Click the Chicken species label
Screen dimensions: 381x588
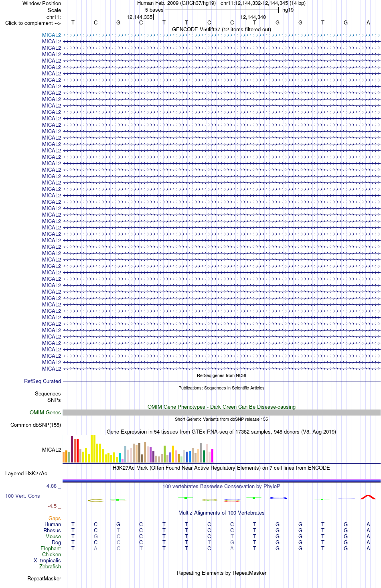[x=51, y=554]
